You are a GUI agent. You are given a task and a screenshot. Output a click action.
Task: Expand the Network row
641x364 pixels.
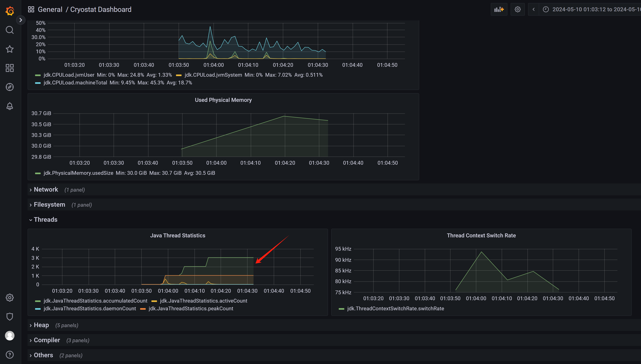46,189
